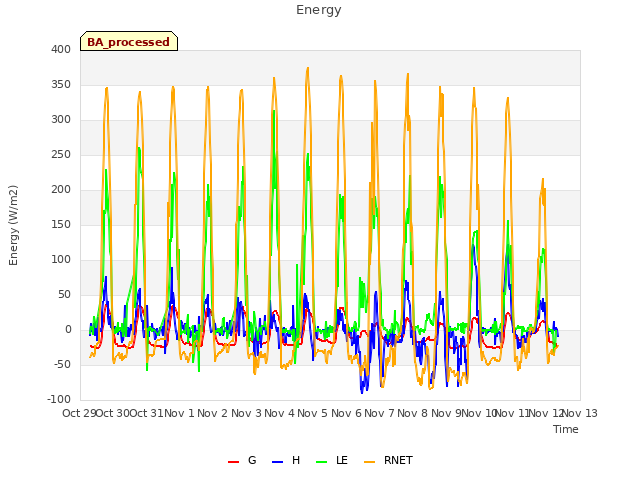The width and height of the screenshot is (640, 480).
Task: Click the Nov 2 x-axis date label
Action: 213,413
